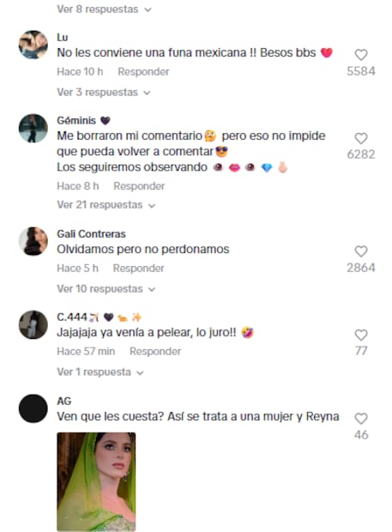This screenshot has width=392, height=532.
Task: Like AG's comment with heart
Action: click(361, 419)
